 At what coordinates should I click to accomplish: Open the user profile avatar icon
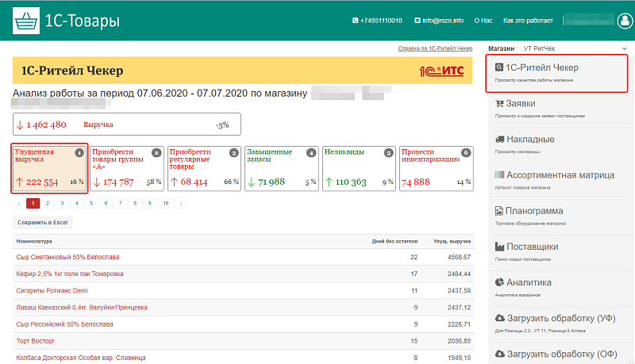pos(624,21)
